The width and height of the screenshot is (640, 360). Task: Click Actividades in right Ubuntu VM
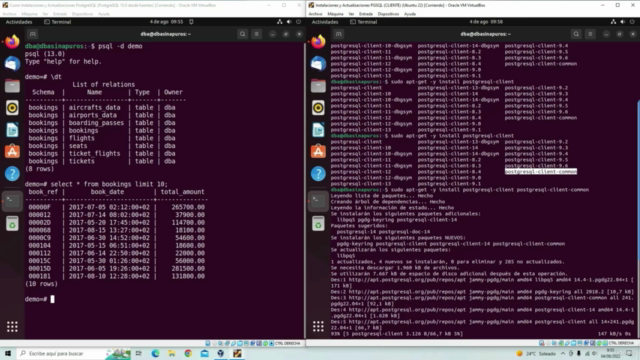click(x=325, y=22)
